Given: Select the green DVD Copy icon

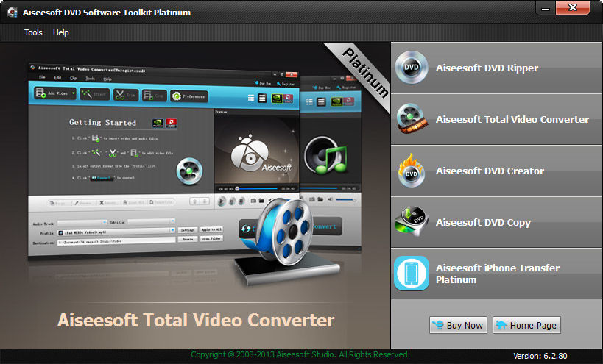Looking at the screenshot, I should click(410, 222).
